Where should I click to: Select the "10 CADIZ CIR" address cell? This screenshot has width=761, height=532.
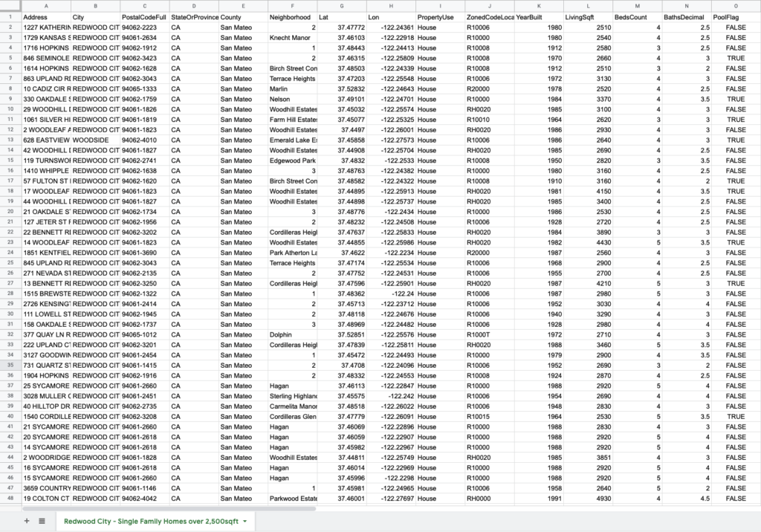coord(46,89)
